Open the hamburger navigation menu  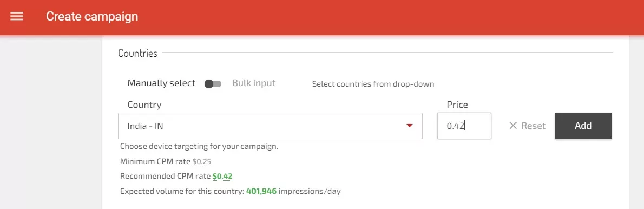(x=17, y=16)
